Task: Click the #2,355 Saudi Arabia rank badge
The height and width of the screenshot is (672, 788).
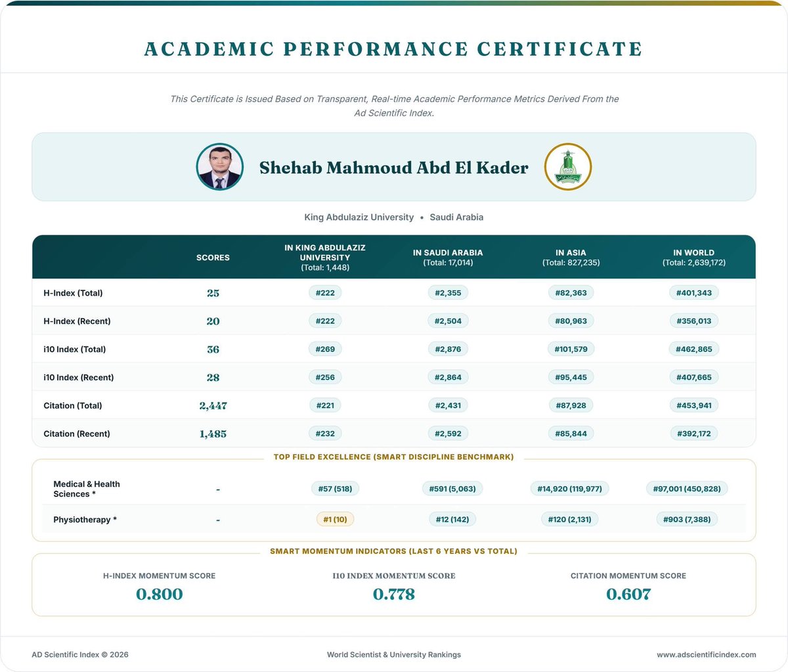Action: (448, 293)
